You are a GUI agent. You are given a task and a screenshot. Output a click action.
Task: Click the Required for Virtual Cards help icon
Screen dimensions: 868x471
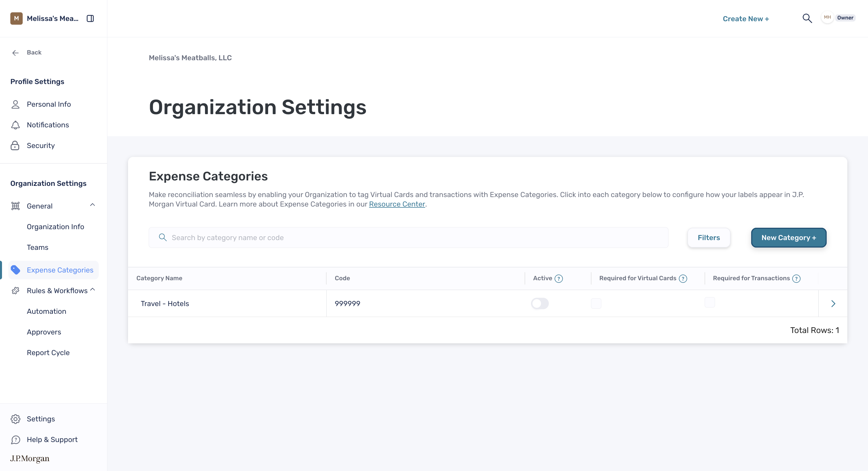point(683,279)
